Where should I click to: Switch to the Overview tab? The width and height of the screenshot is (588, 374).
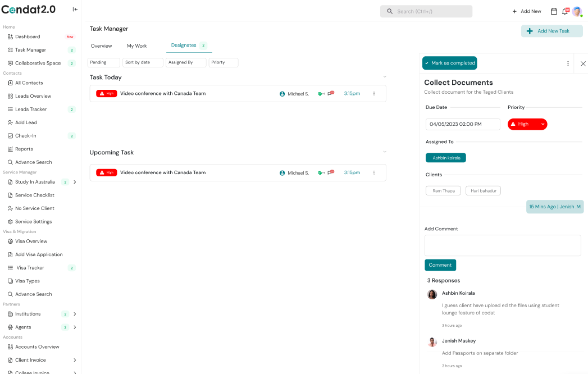(101, 46)
